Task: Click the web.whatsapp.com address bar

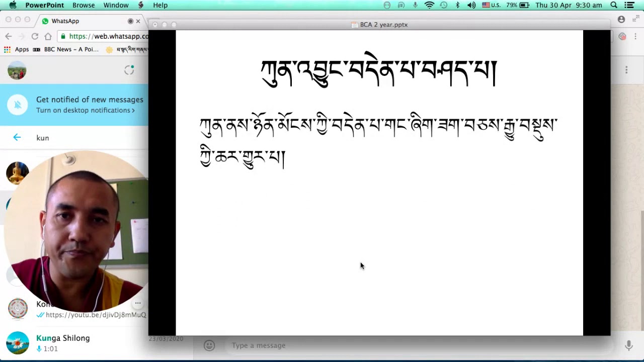Action: tap(103, 36)
